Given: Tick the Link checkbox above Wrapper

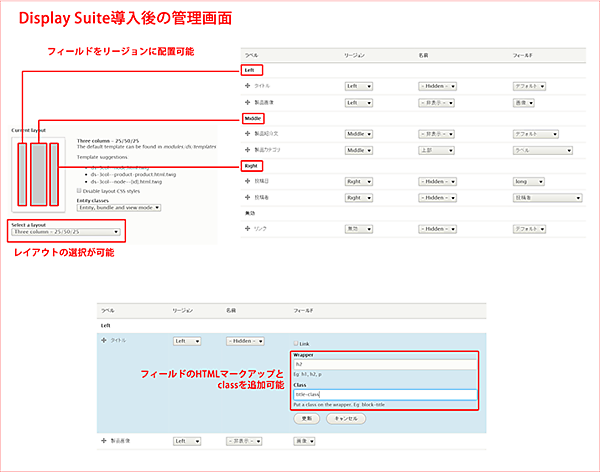Looking at the screenshot, I should tap(296, 344).
